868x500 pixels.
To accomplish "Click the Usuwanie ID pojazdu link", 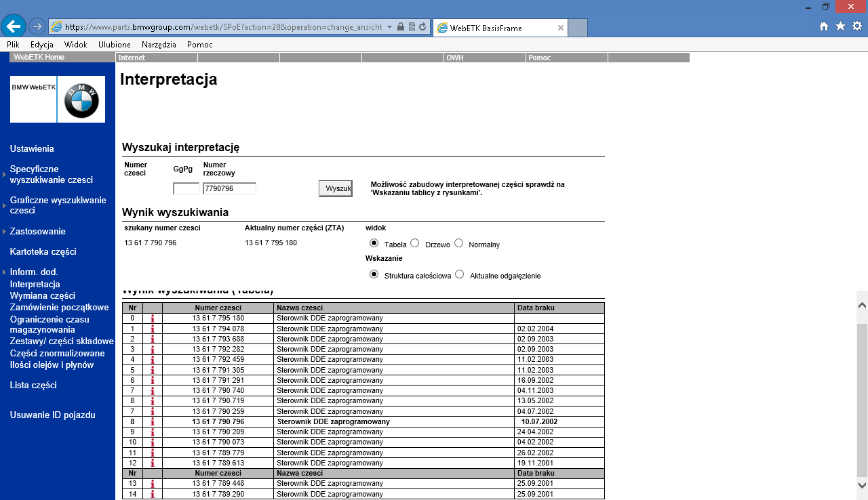I will [53, 415].
